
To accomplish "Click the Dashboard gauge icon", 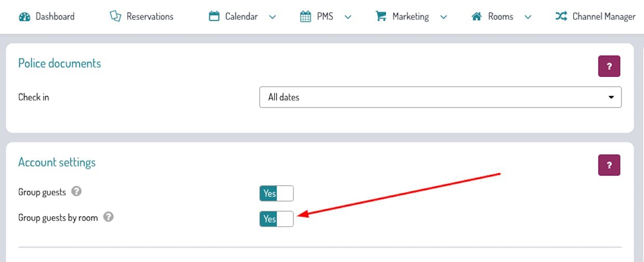I will coord(24,17).
